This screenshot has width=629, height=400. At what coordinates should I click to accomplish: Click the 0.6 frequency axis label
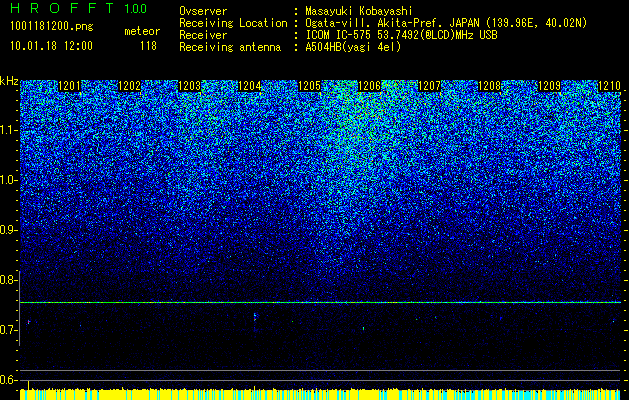pos(8,380)
